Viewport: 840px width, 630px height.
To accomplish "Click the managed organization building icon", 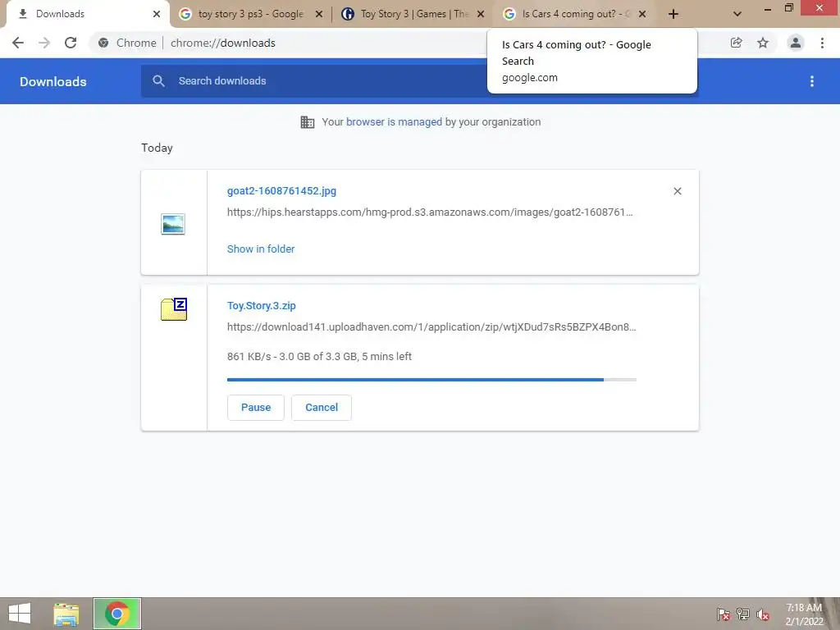I will point(308,122).
